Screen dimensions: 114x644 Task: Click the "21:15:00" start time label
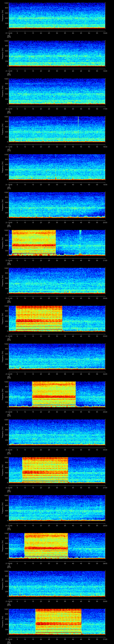(9, 71)
